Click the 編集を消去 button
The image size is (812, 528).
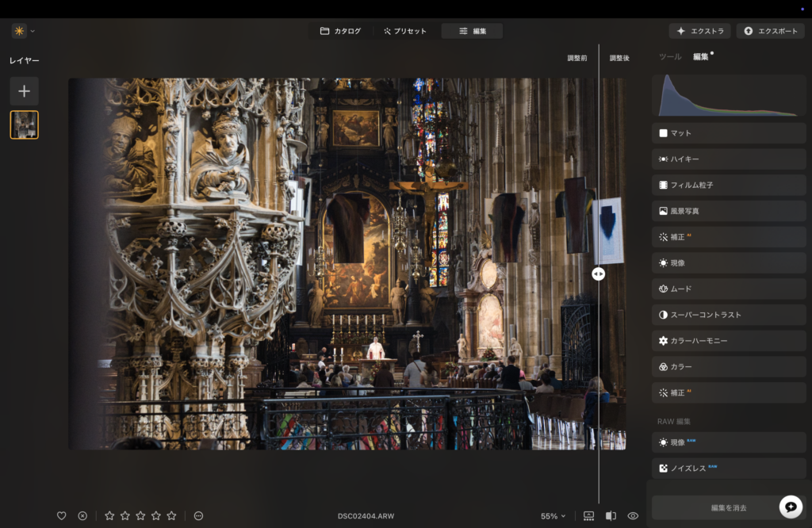tap(729, 508)
